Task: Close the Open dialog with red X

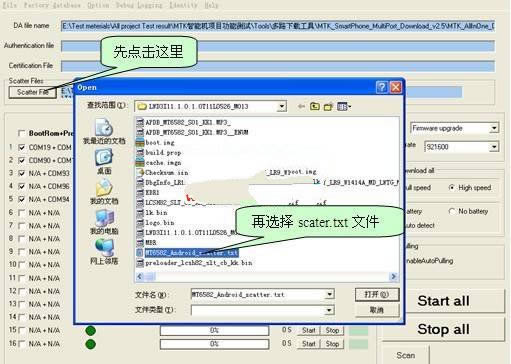Action: (396, 87)
